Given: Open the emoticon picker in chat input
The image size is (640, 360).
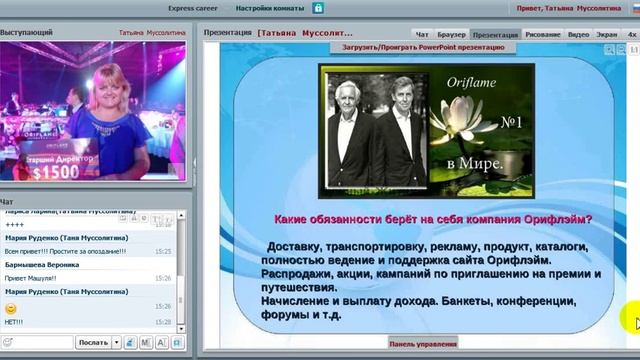Looking at the screenshot, I should [x=7, y=342].
